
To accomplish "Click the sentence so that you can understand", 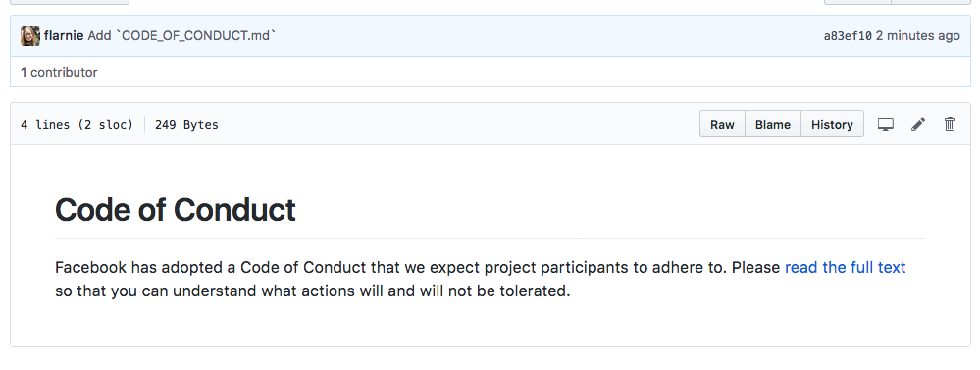I will pos(313,291).
